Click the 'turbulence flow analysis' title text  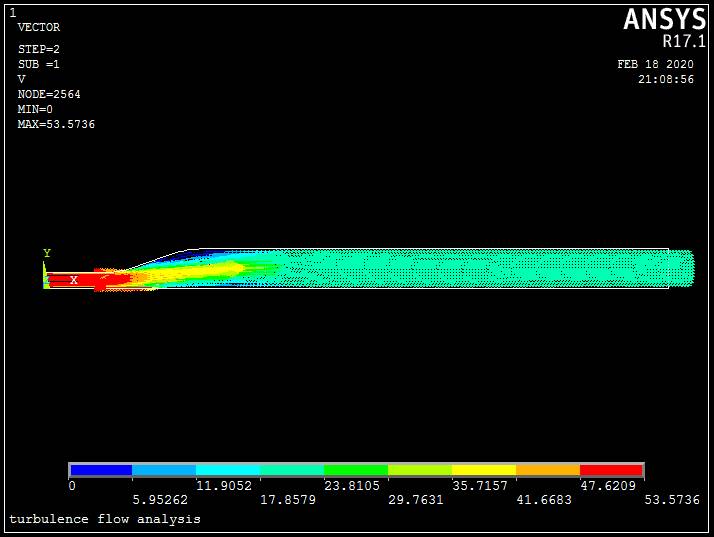point(105,519)
